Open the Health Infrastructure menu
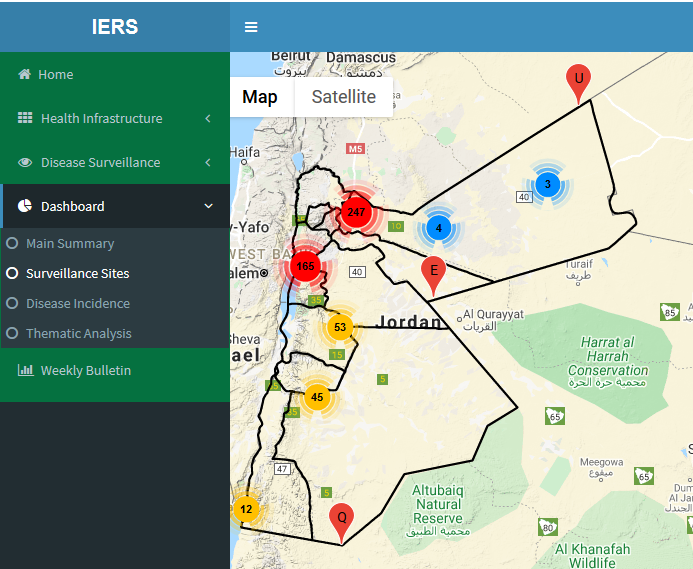The width and height of the screenshot is (693, 569). pyautogui.click(x=115, y=118)
